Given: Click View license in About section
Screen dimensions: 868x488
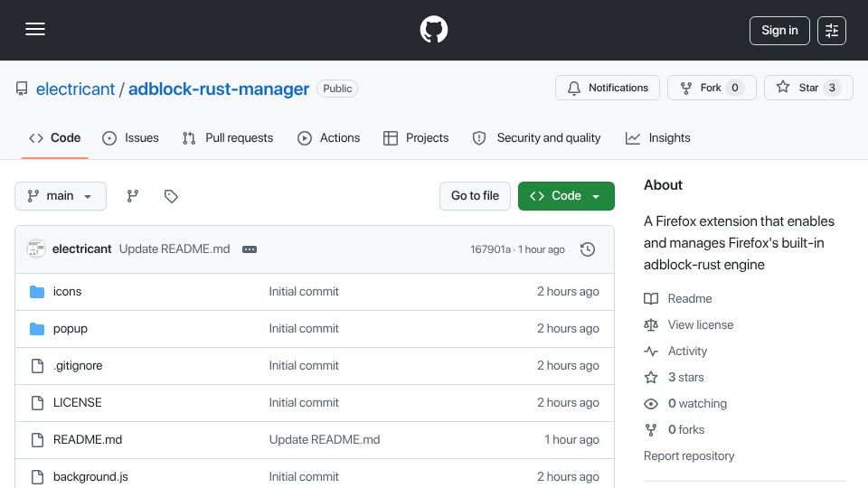Looking at the screenshot, I should (x=700, y=324).
